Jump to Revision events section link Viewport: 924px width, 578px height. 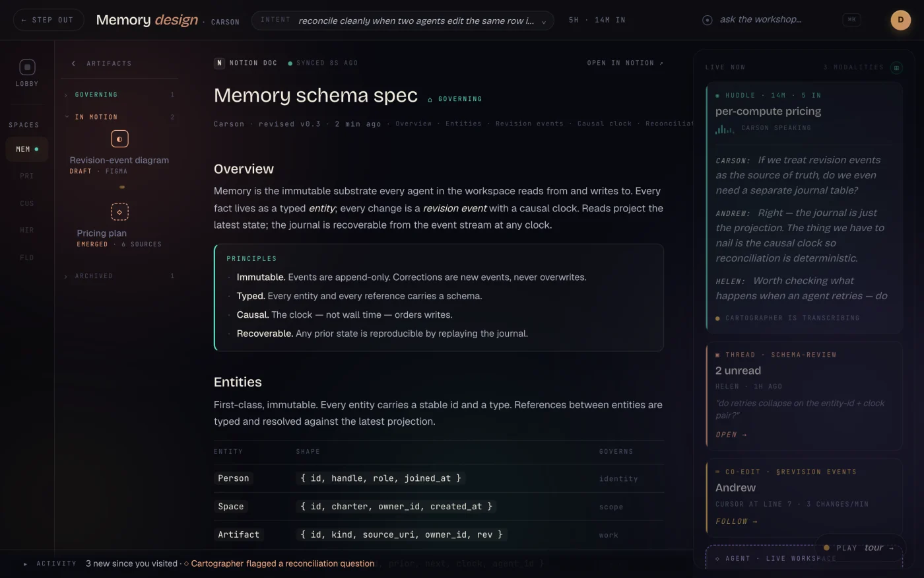(x=529, y=124)
